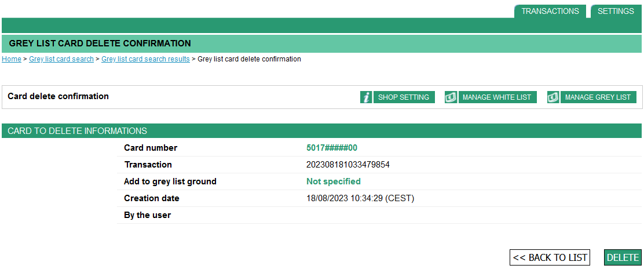
Task: Click the 'Card to delete informations' header
Action: tap(77, 131)
